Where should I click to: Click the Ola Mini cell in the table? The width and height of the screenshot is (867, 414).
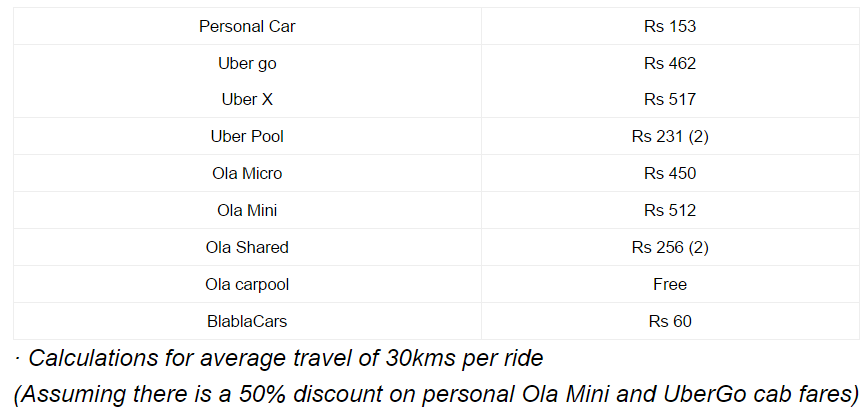click(247, 210)
